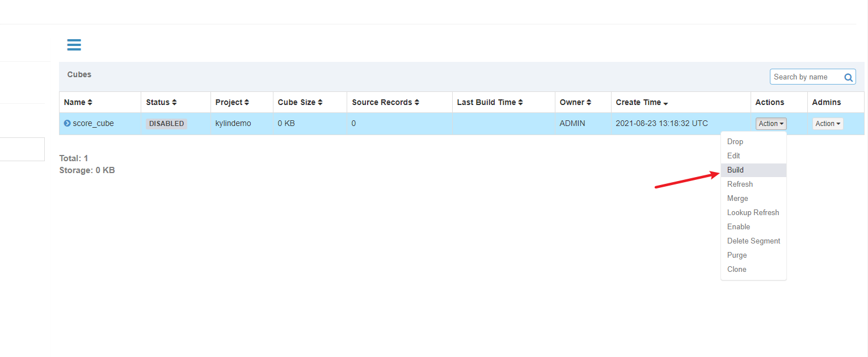868x357 pixels.
Task: Sort cubes by Source Records column
Action: pyautogui.click(x=386, y=102)
